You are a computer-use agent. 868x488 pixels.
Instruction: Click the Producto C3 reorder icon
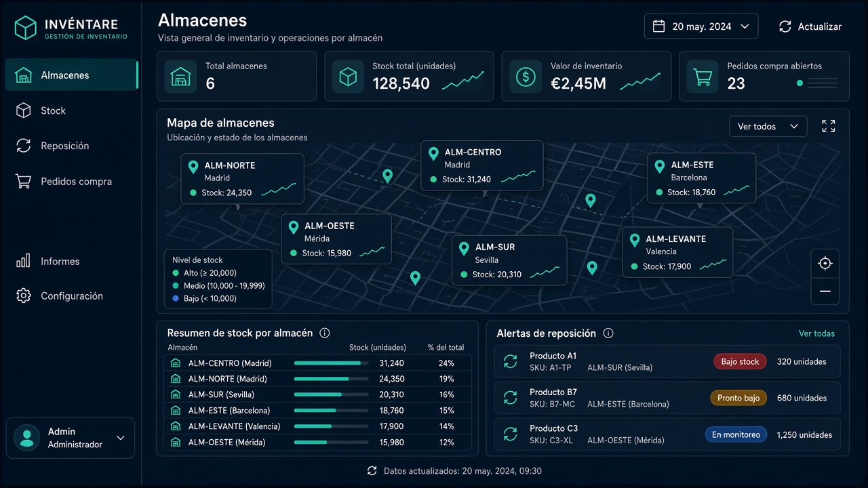click(x=511, y=434)
